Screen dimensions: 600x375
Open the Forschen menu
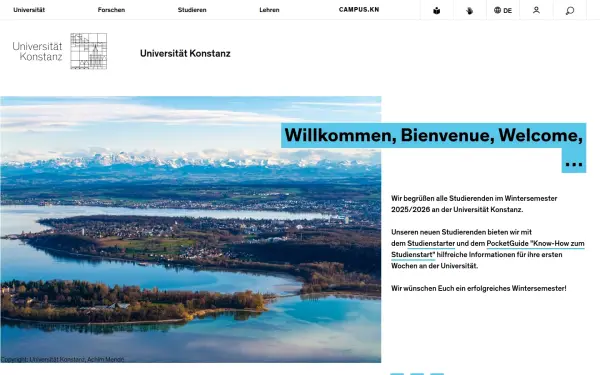111,10
